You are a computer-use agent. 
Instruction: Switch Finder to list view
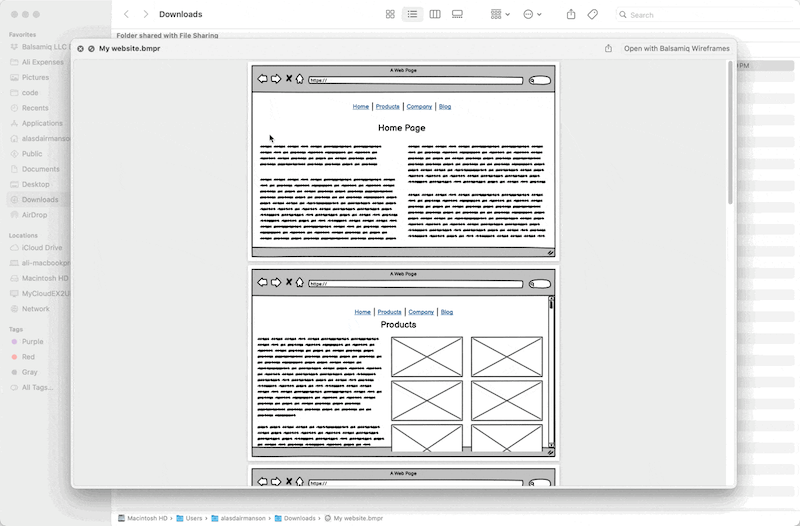click(x=412, y=14)
